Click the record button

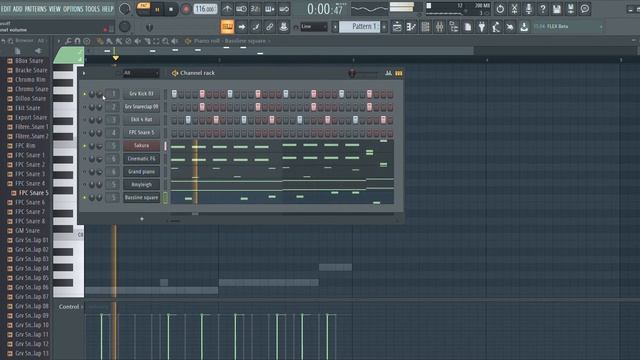186,9
